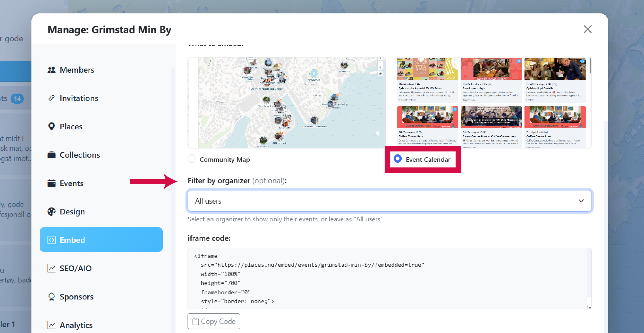Click the 14 badge in background page

click(17, 98)
